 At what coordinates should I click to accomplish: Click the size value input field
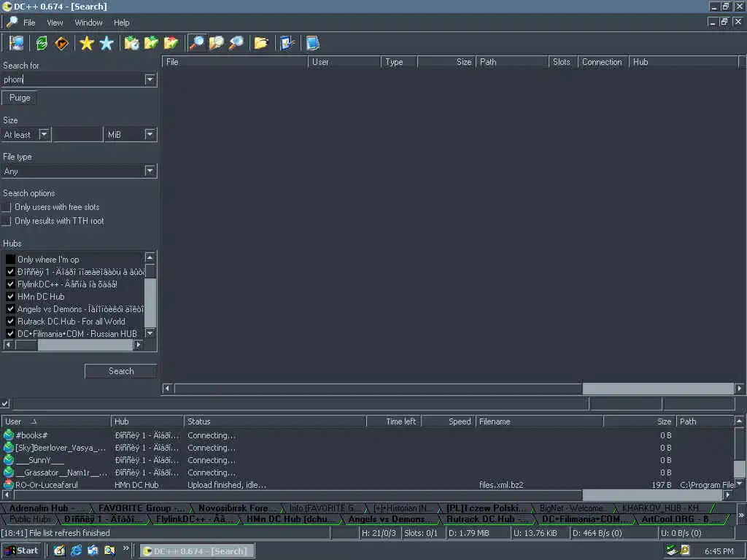77,134
